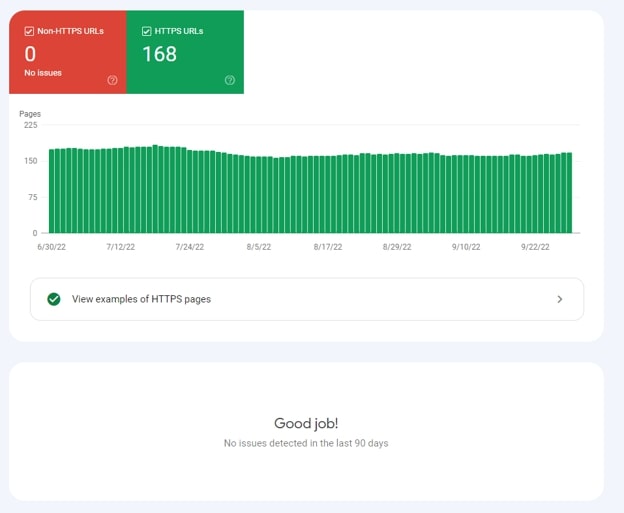
Task: Click the first chart bar above 6/30/22
Action: pos(52,191)
